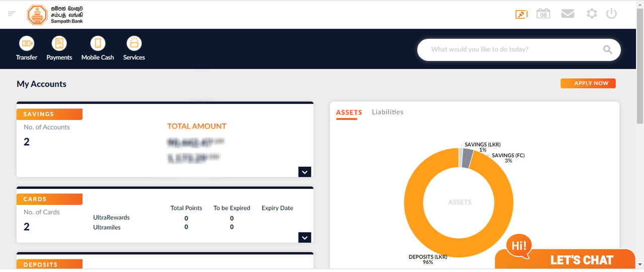
Task: Select the CARDS card header
Action: (49, 199)
